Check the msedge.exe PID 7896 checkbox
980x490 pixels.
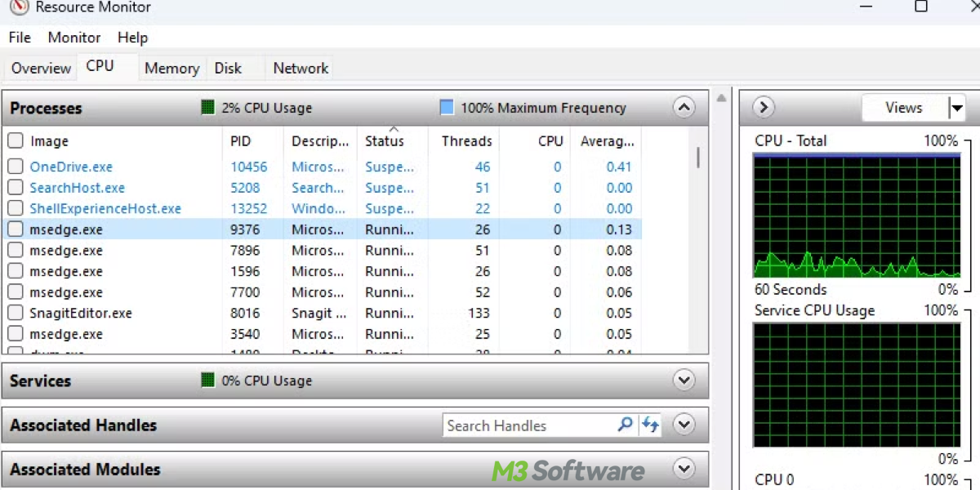point(15,251)
